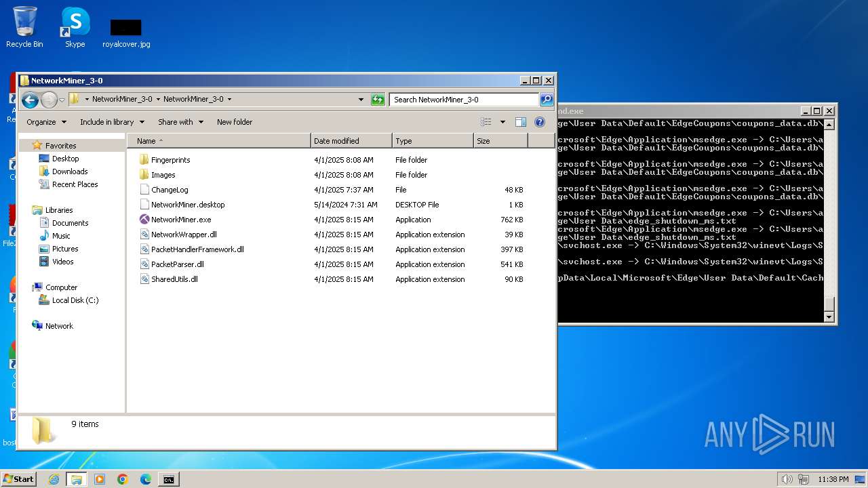868x488 pixels.
Task: Open the Share with menu
Action: [180, 122]
